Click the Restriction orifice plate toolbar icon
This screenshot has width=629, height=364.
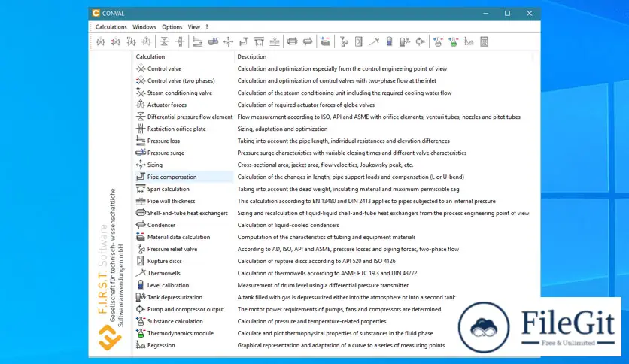(180, 41)
